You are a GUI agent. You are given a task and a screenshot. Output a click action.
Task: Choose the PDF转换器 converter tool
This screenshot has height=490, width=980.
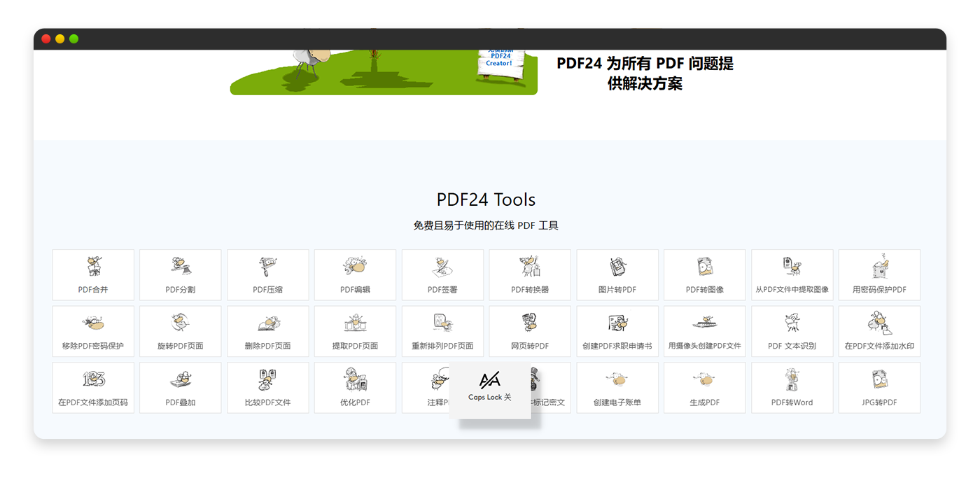(530, 275)
